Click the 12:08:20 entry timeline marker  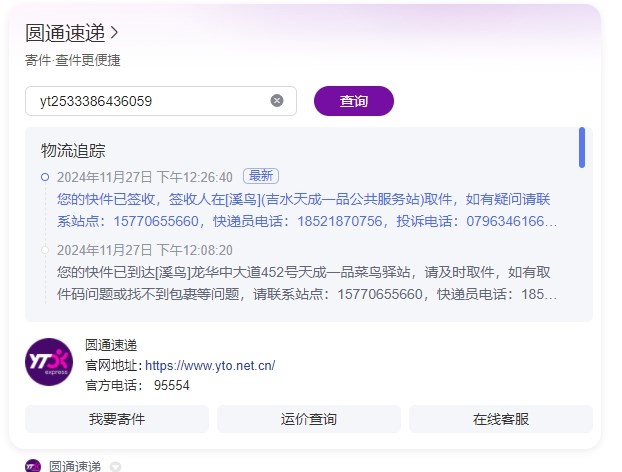point(45,250)
